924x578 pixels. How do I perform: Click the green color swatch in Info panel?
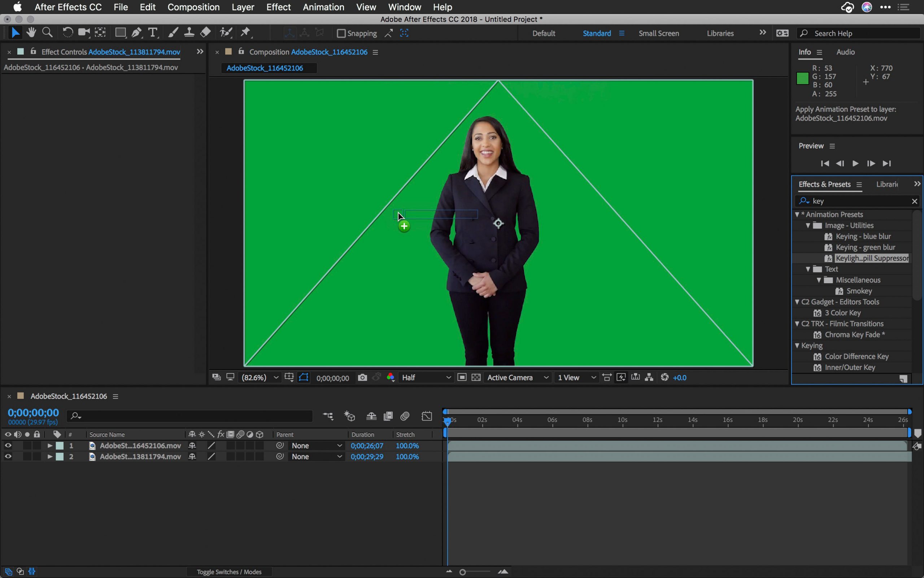[803, 78]
